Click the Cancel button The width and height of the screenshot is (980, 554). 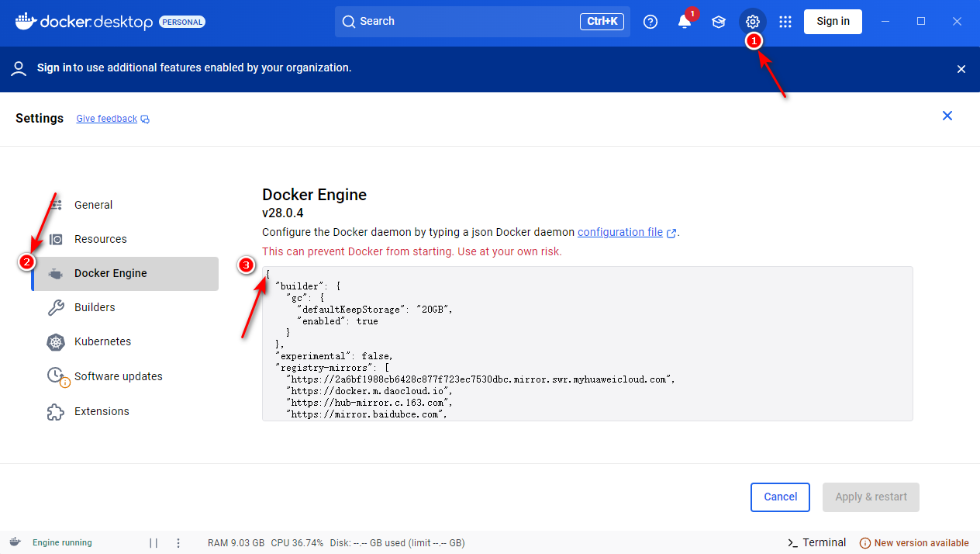pyautogui.click(x=780, y=497)
